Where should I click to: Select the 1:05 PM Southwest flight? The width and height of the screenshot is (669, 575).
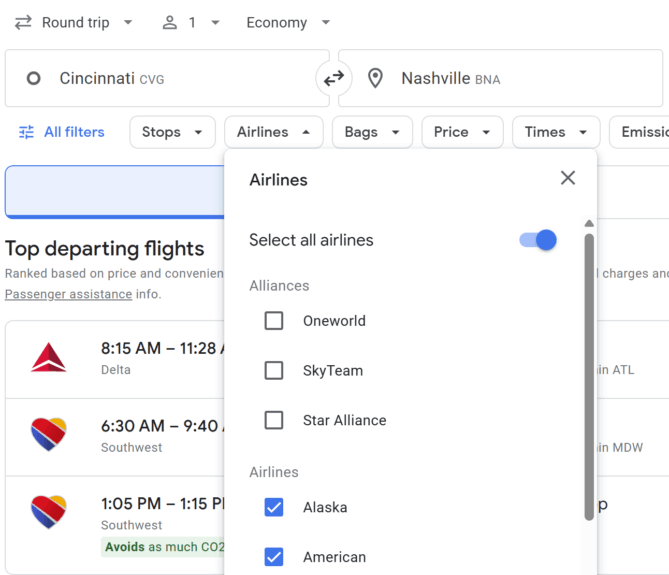click(x=115, y=526)
